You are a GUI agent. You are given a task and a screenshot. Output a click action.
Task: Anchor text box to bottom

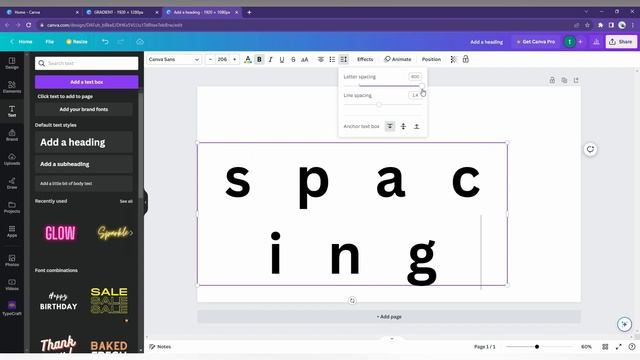point(416,127)
